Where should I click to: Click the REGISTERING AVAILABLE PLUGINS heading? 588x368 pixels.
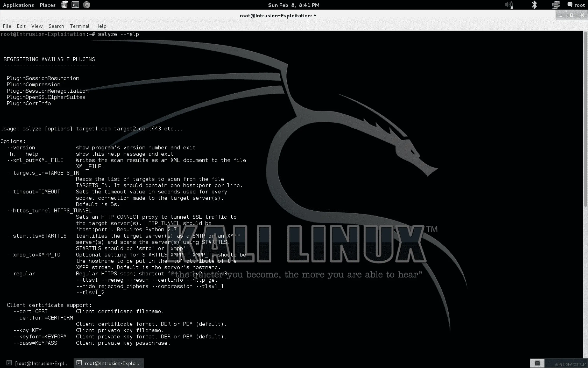[x=49, y=59]
